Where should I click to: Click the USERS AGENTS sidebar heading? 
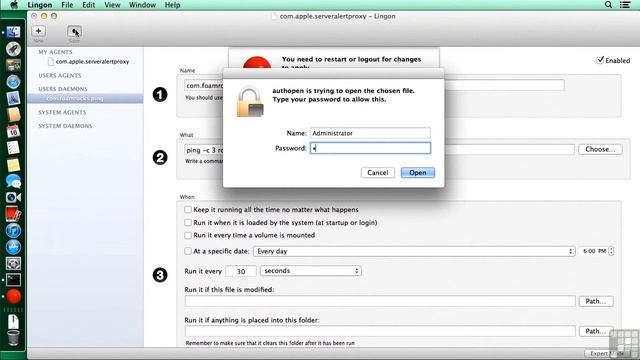(x=60, y=76)
